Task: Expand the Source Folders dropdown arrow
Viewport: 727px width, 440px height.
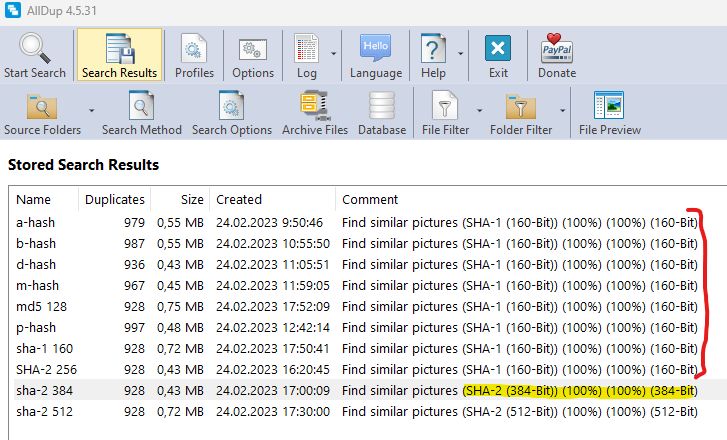Action: (x=91, y=110)
